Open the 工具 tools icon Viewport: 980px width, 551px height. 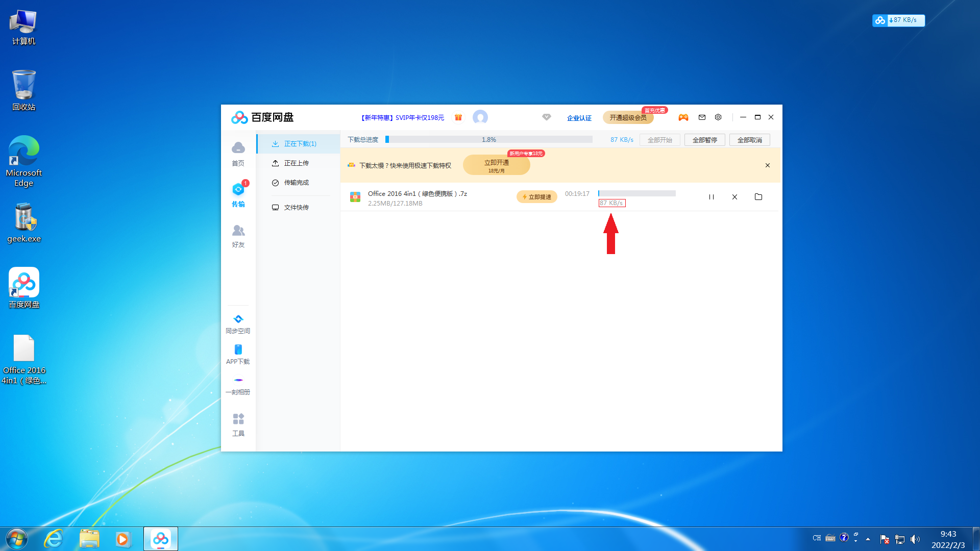click(x=238, y=425)
